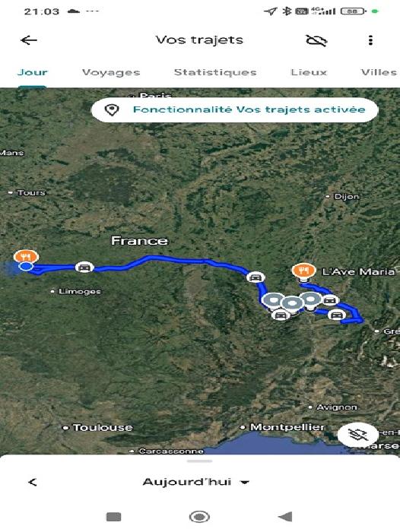
Task: Tap the Android back triangle button
Action: pos(285,517)
